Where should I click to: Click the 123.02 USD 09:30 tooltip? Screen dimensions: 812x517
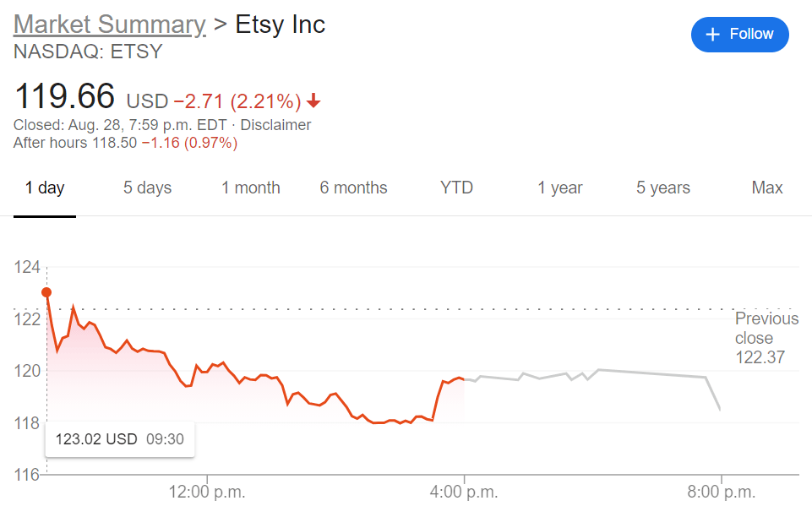120,439
